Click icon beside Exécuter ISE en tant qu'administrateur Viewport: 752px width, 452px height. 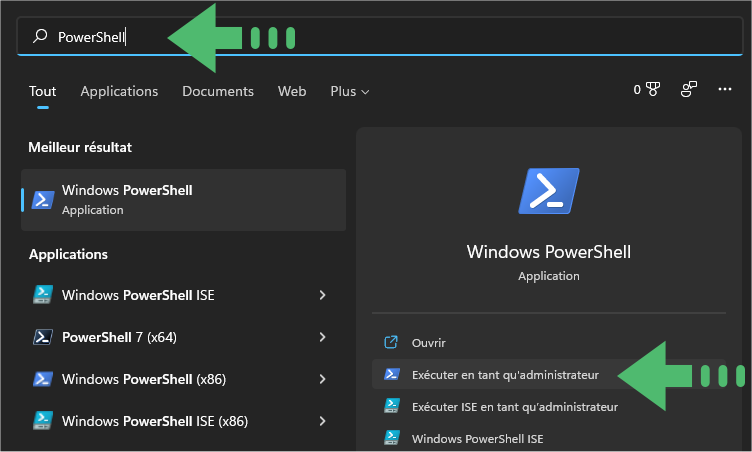[392, 406]
